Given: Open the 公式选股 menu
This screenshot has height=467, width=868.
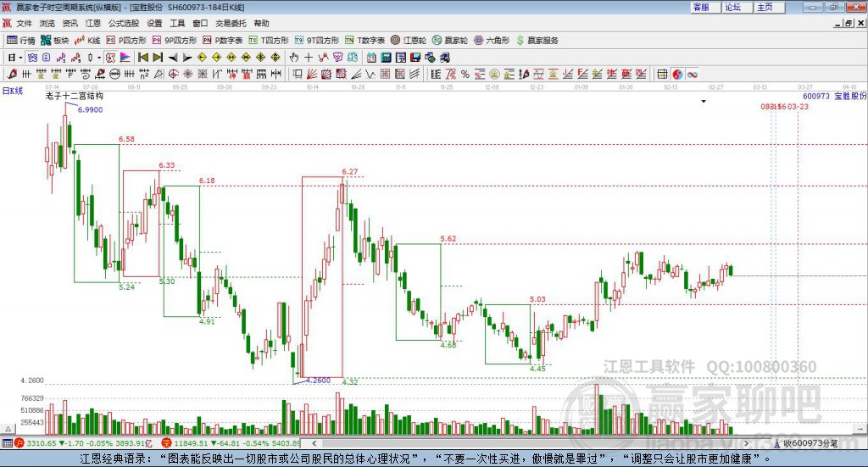Looking at the screenshot, I should pos(122,24).
